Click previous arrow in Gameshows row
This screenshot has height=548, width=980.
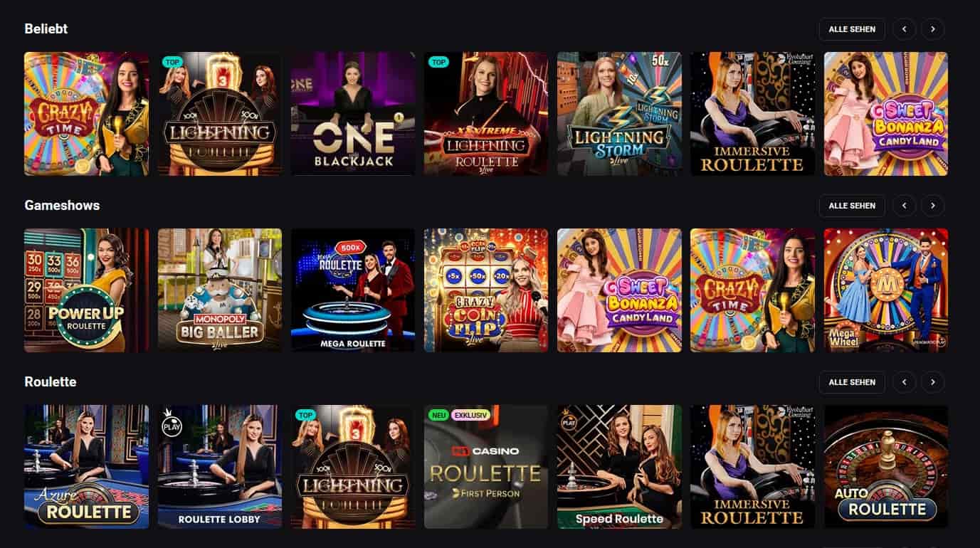tap(905, 206)
